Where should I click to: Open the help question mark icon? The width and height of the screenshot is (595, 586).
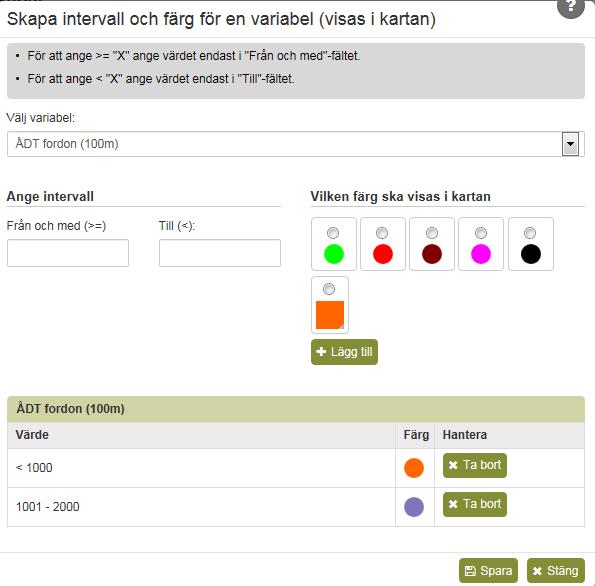pyautogui.click(x=571, y=7)
